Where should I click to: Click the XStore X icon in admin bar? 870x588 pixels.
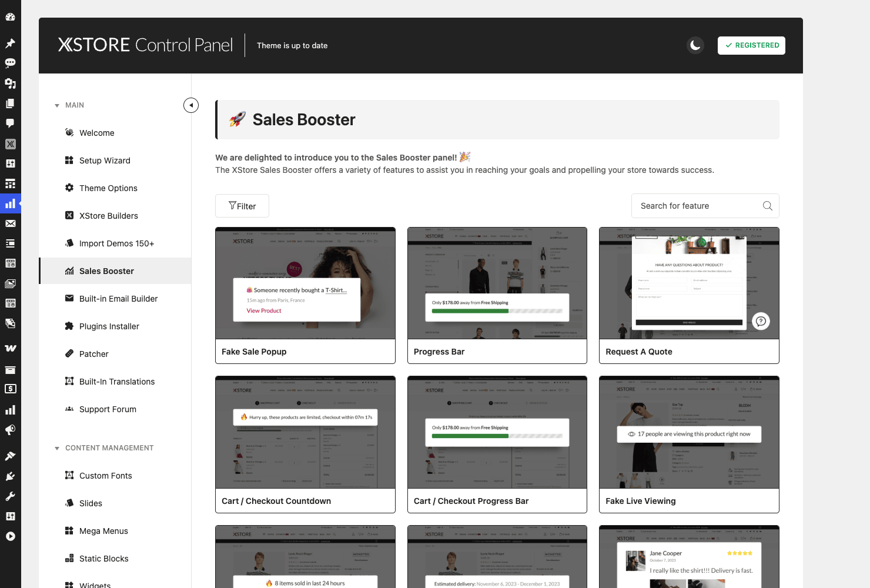coord(10,143)
